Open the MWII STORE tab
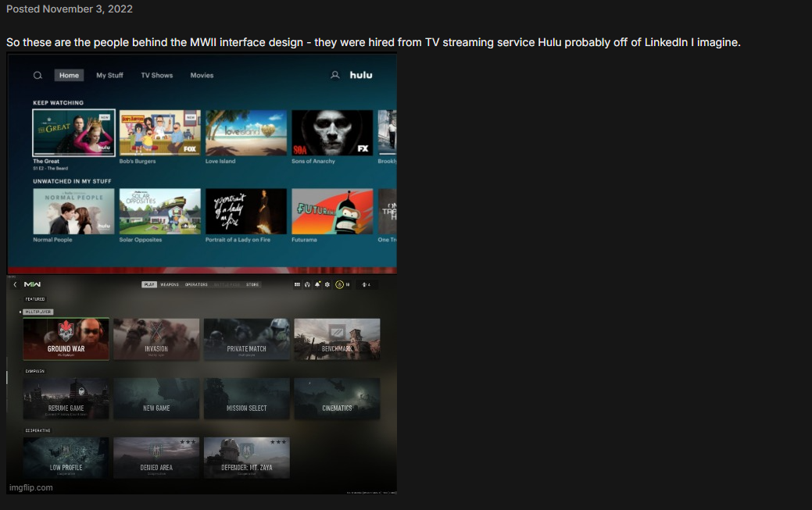Screen dimensions: 812x510 [252, 284]
